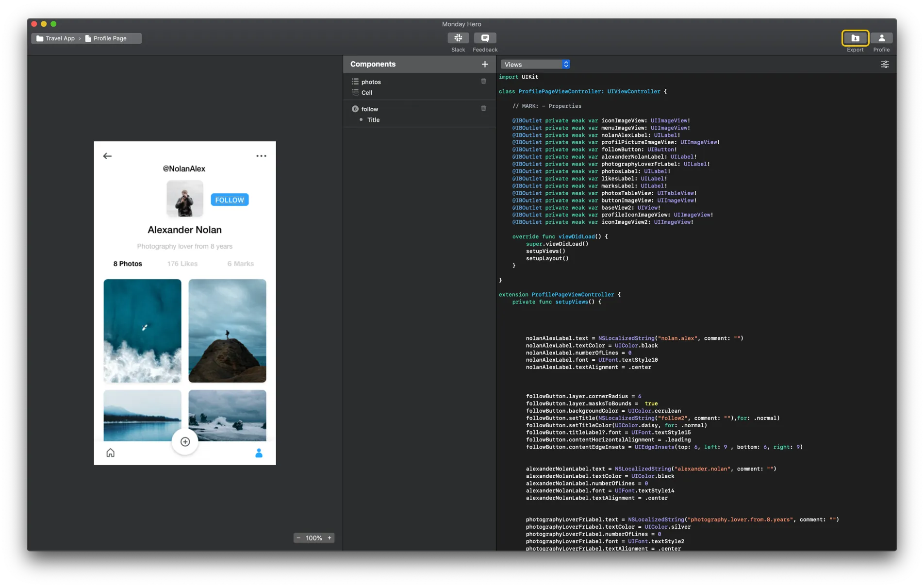Viewport: 924px width, 587px height.
Task: Click the 6 Marks tab in mockup
Action: (241, 264)
